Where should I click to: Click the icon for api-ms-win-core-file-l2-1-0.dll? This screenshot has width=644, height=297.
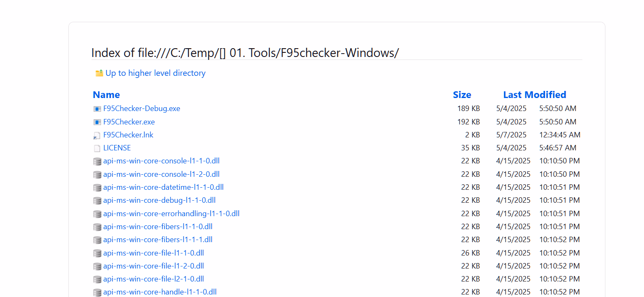pos(97,279)
